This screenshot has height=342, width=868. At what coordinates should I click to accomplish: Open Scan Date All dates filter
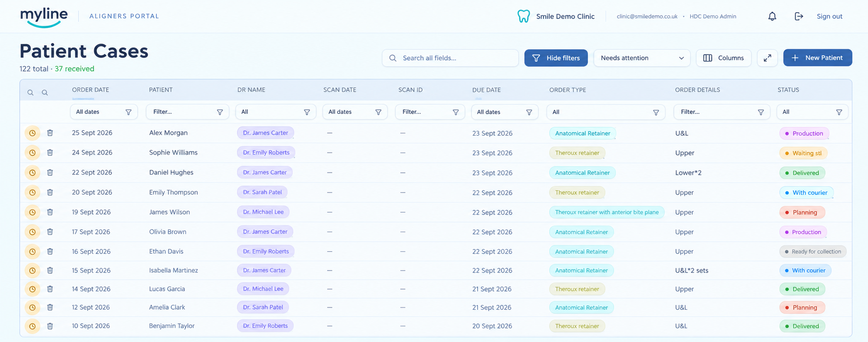[x=355, y=112]
